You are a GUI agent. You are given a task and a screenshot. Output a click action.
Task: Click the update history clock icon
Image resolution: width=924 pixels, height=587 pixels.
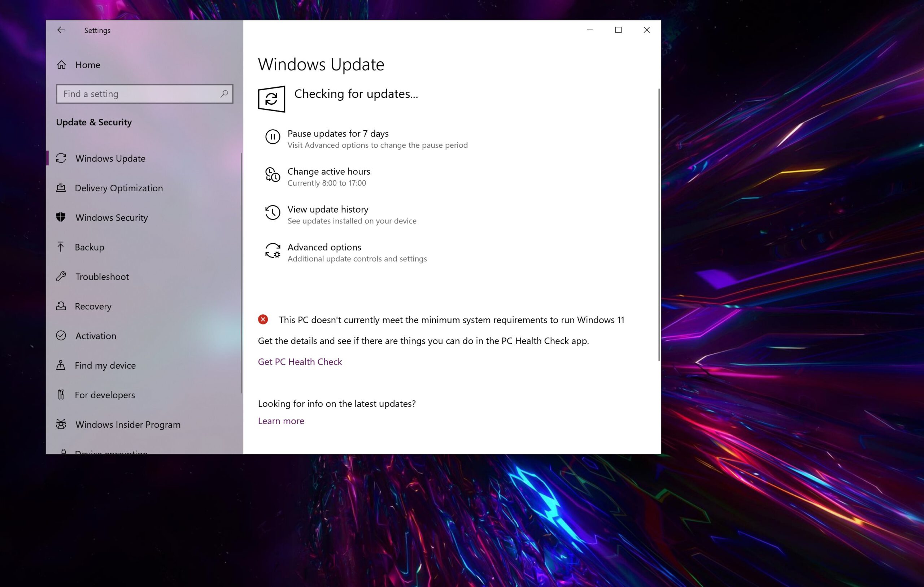(x=273, y=213)
